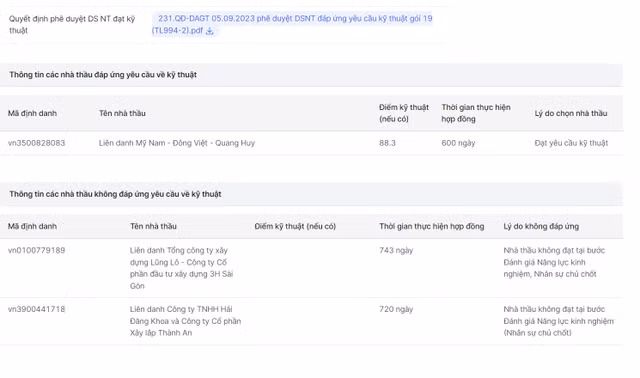
Task: Select the '743 ngày' cell
Action: 396,251
